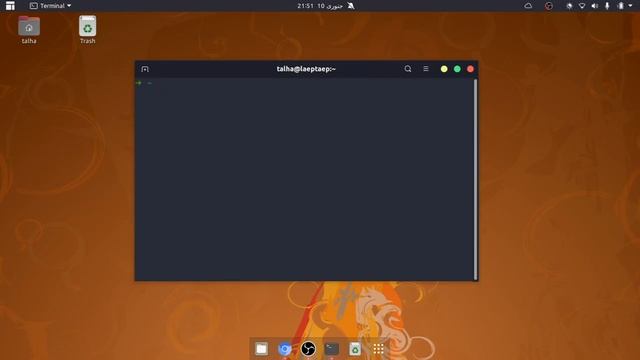Minimize the terminal with the yellow button

coord(444,69)
